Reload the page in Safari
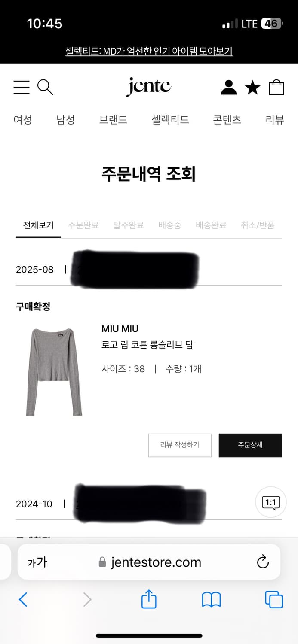Screen dimensions: 298x644 pos(262,562)
